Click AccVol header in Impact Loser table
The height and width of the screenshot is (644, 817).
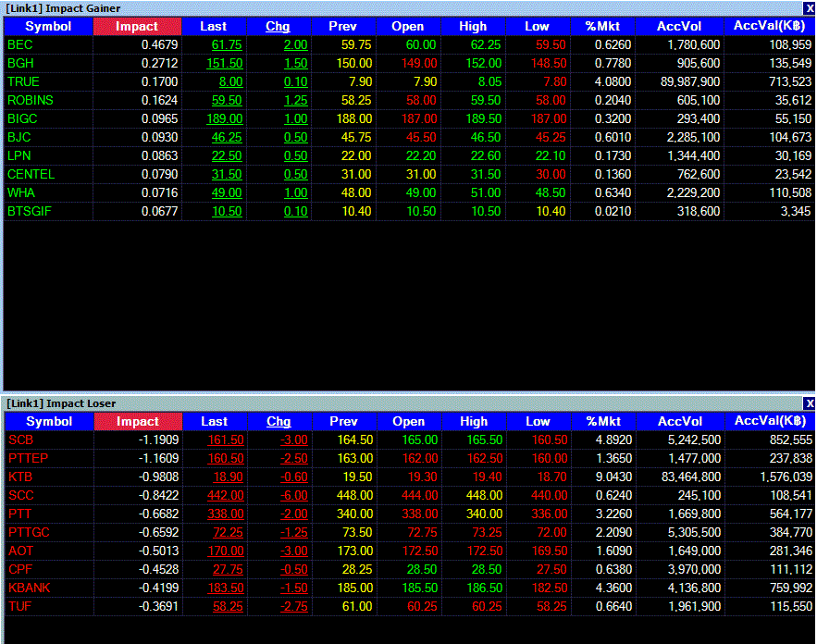coord(680,422)
